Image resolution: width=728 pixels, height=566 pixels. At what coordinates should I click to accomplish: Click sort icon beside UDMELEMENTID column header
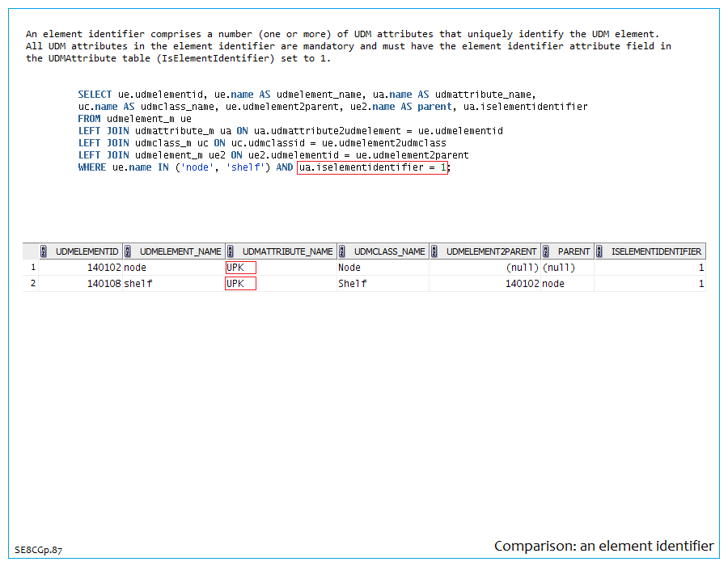point(44,251)
